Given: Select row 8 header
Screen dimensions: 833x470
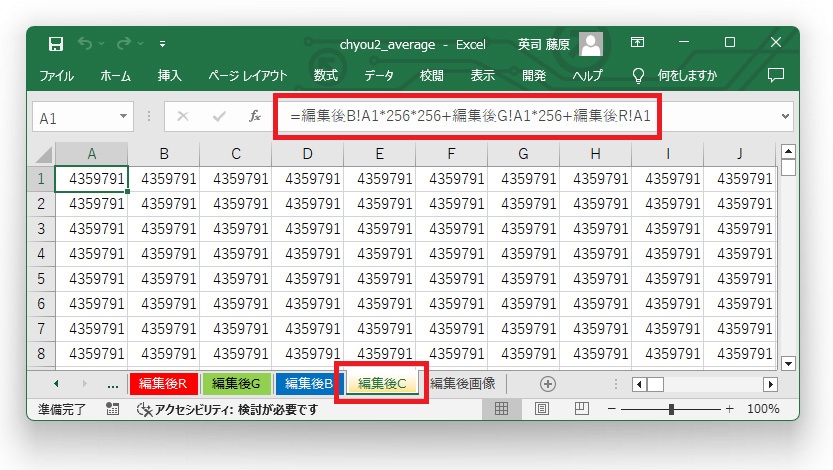Looking at the screenshot, I should [41, 354].
